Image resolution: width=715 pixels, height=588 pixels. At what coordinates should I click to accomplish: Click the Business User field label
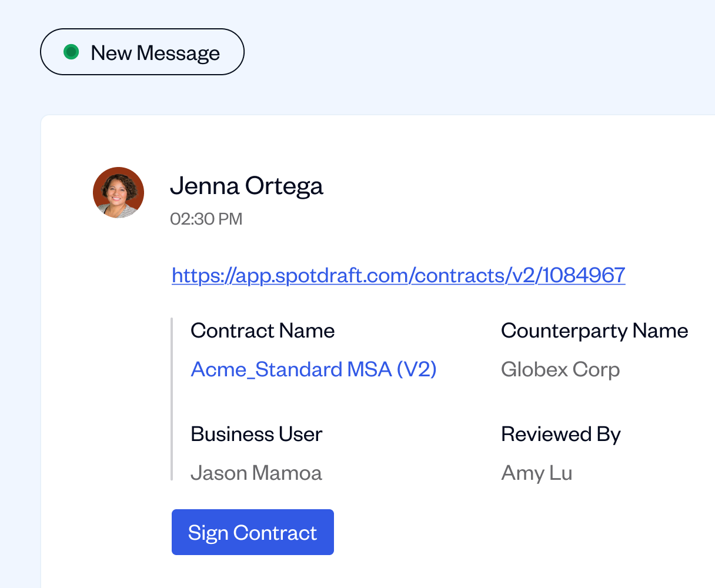point(256,434)
